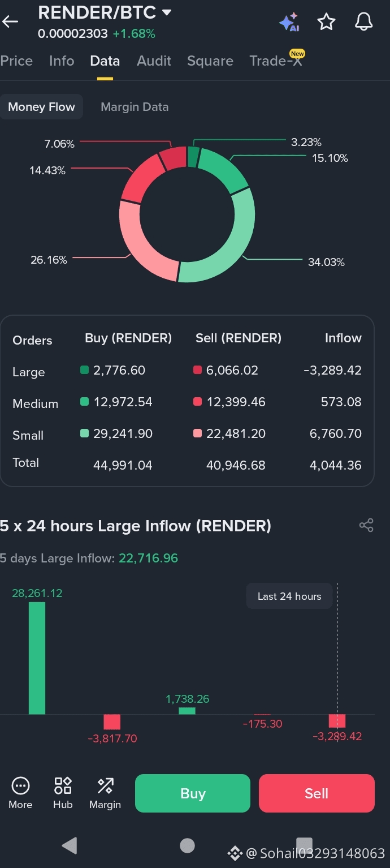390x868 pixels.
Task: Share the Large Inflow chart
Action: [366, 525]
